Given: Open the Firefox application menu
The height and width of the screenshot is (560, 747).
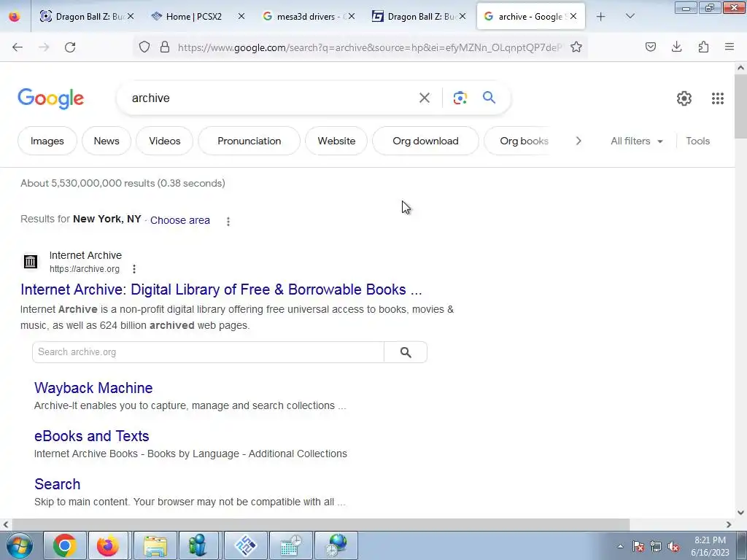Looking at the screenshot, I should pos(729,47).
